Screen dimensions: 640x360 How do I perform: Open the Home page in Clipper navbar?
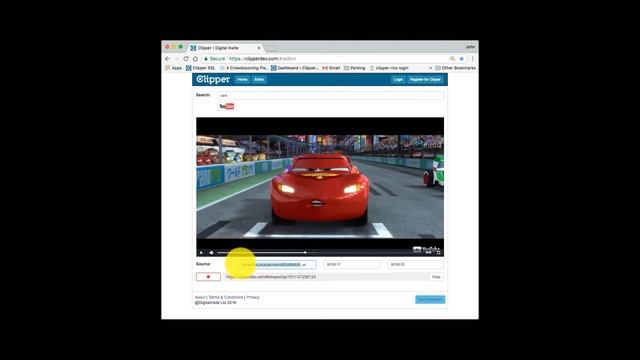tap(242, 80)
